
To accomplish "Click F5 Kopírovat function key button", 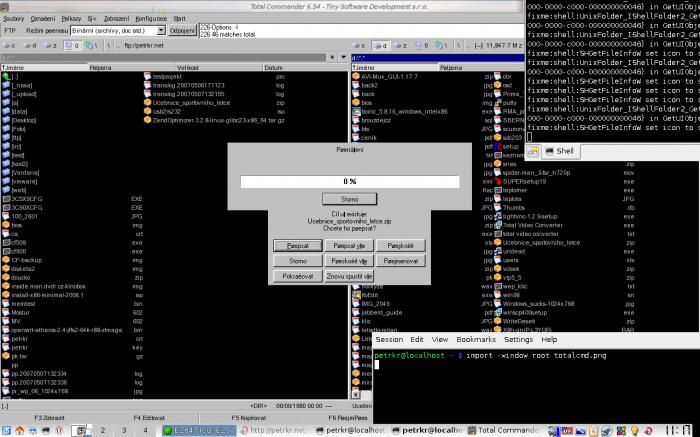I will (x=249, y=418).
